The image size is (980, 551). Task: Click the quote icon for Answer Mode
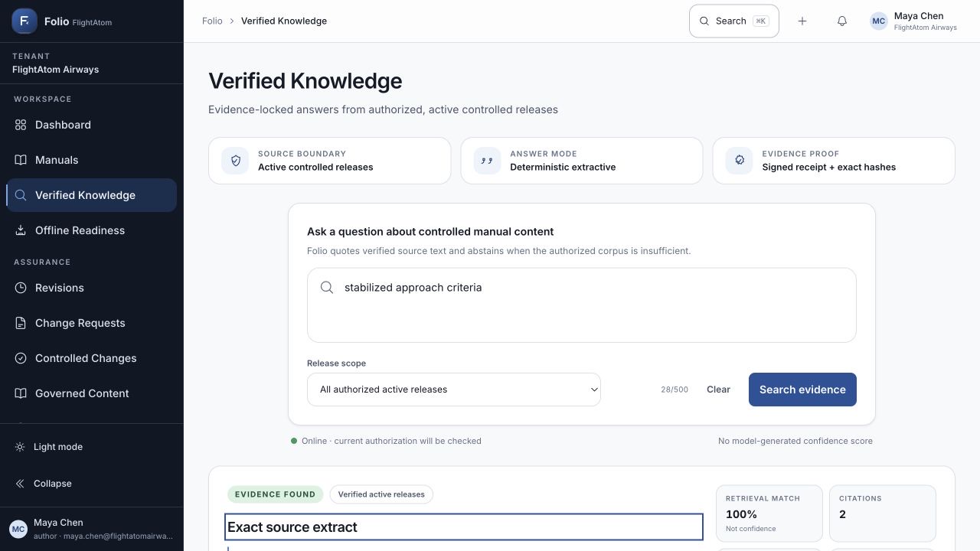[x=487, y=161]
